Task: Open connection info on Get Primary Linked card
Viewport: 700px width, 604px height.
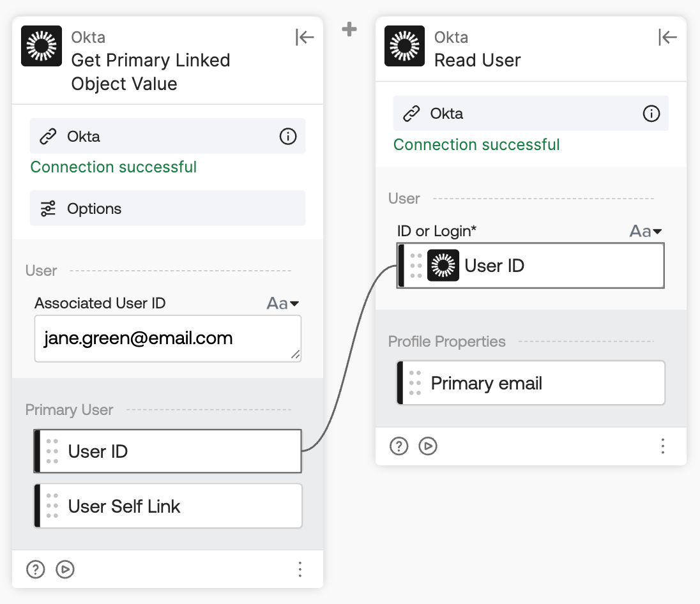Action: pyautogui.click(x=288, y=136)
